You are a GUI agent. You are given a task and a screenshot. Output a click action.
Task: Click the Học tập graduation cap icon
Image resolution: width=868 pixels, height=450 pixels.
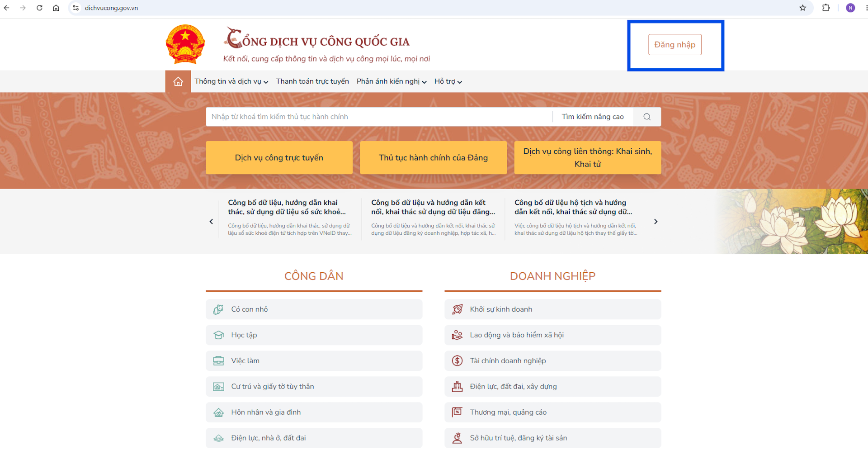[218, 335]
